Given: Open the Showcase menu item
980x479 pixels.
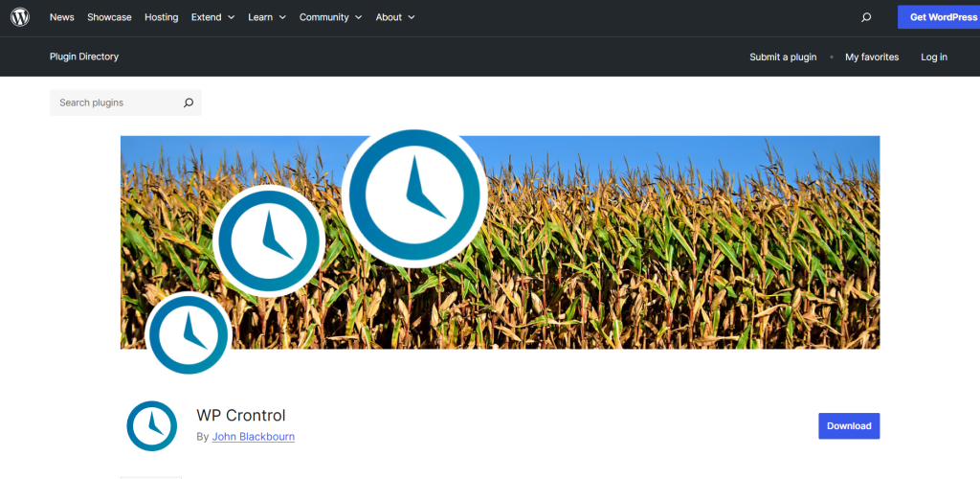Looking at the screenshot, I should pos(109,17).
